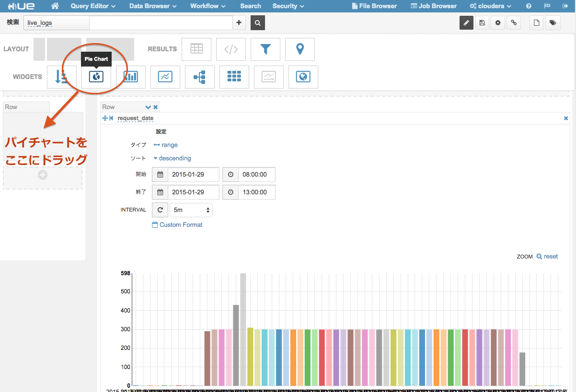This screenshot has height=392, width=576.
Task: Select the bar chart widget
Action: point(131,77)
